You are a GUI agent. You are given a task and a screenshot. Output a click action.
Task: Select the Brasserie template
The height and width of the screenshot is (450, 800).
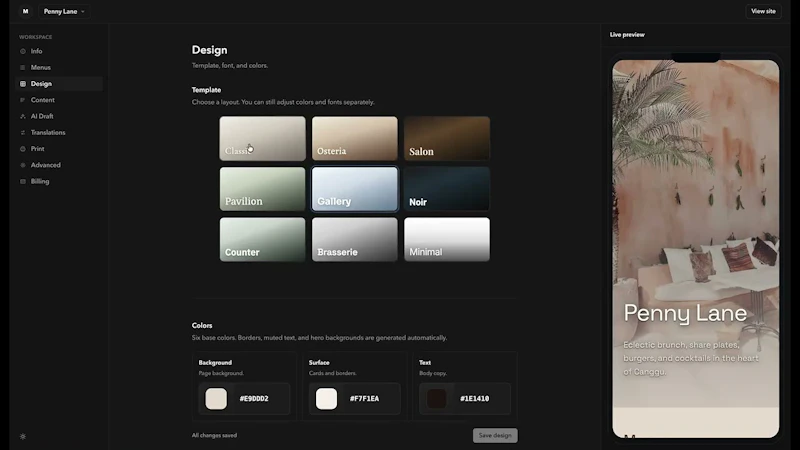click(x=355, y=239)
